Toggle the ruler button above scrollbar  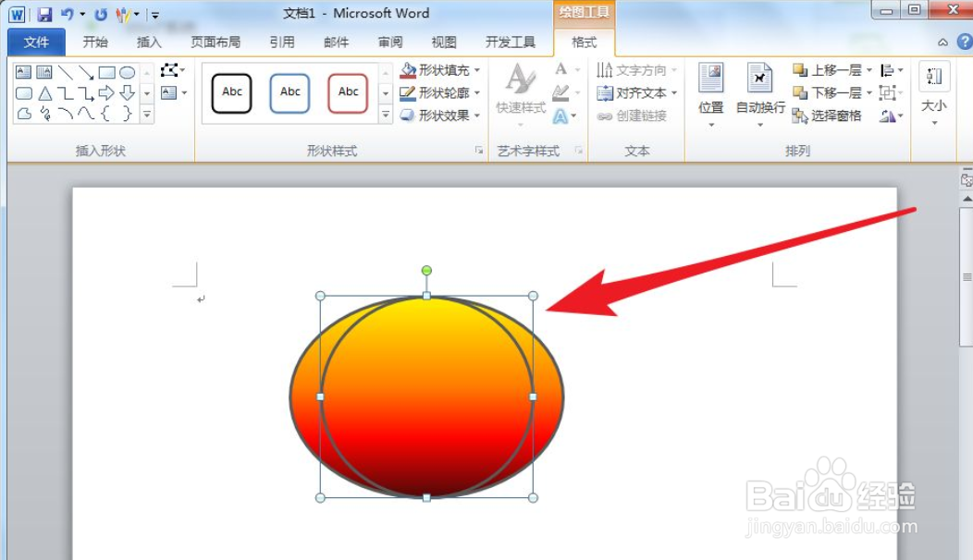point(967,179)
